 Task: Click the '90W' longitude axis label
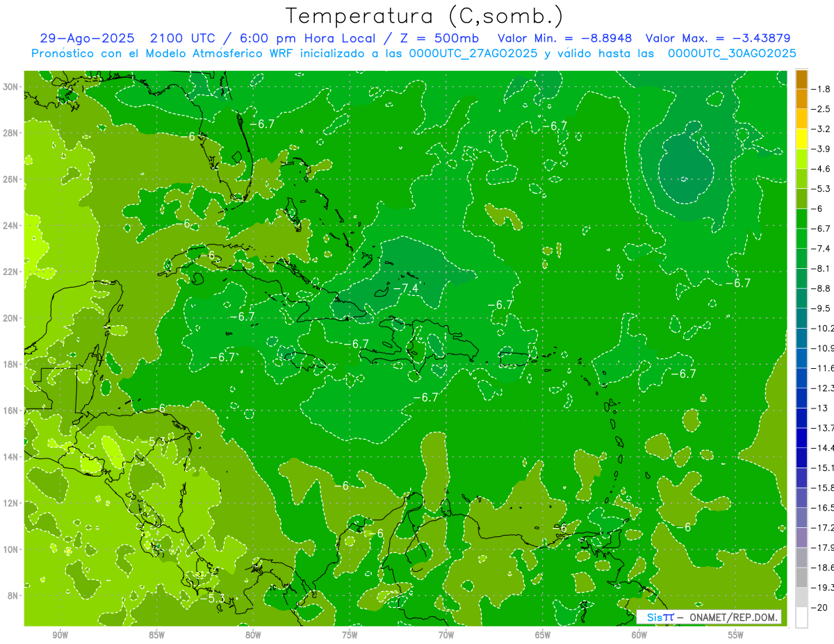point(60,635)
